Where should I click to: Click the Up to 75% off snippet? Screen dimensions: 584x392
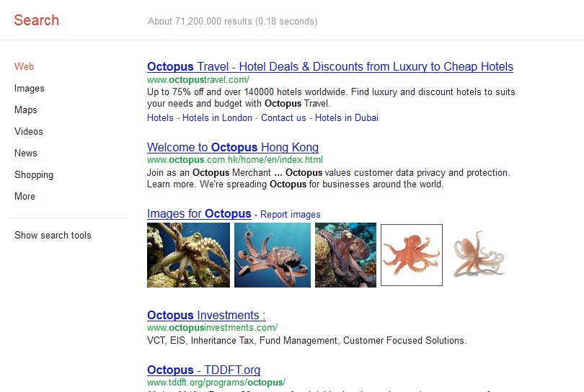click(331, 97)
